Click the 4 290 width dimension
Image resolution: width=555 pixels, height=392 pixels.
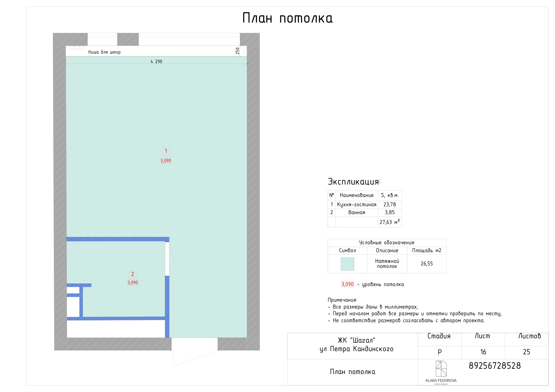[156, 62]
